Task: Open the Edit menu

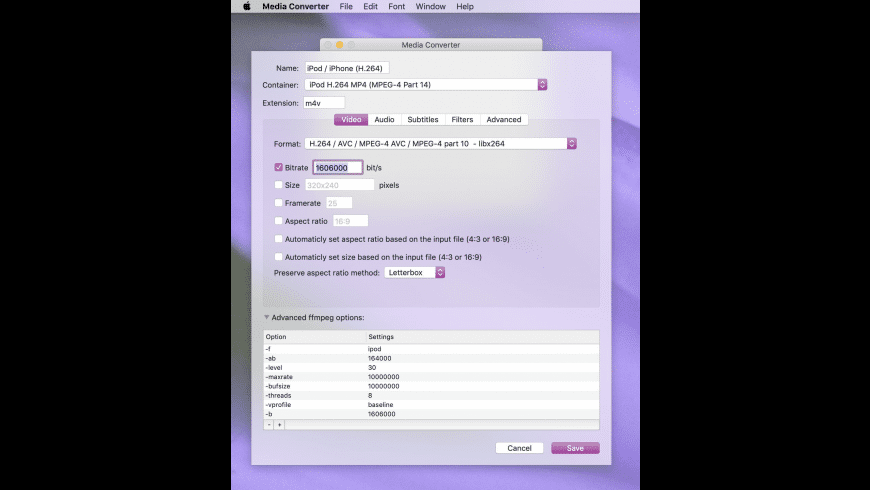Action: coord(370,6)
